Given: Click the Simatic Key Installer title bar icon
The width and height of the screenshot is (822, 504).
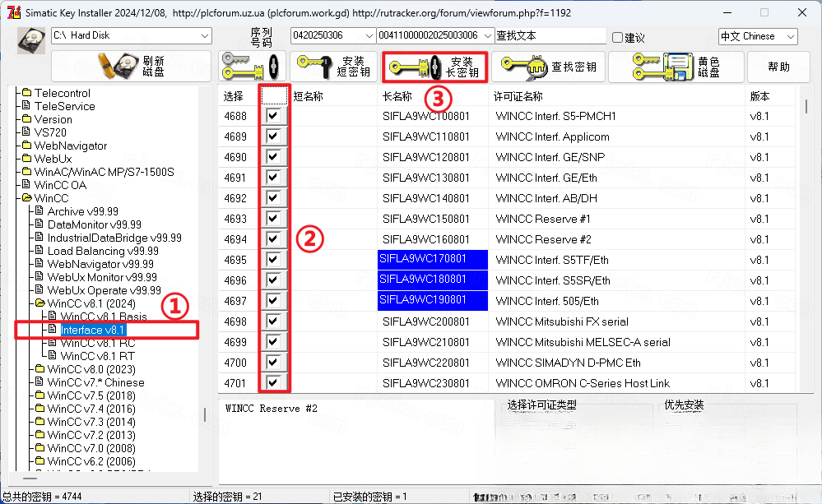Looking at the screenshot, I should pyautogui.click(x=14, y=12).
